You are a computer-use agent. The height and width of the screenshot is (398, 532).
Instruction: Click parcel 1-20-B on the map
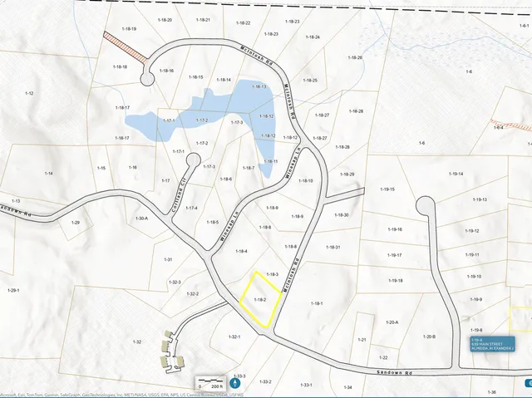pos(428,337)
